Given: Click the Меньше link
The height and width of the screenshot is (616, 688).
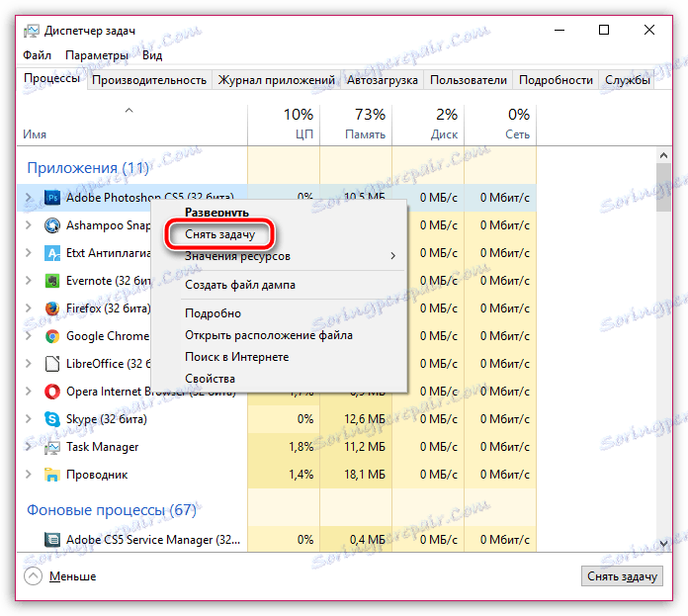Looking at the screenshot, I should [x=72, y=576].
